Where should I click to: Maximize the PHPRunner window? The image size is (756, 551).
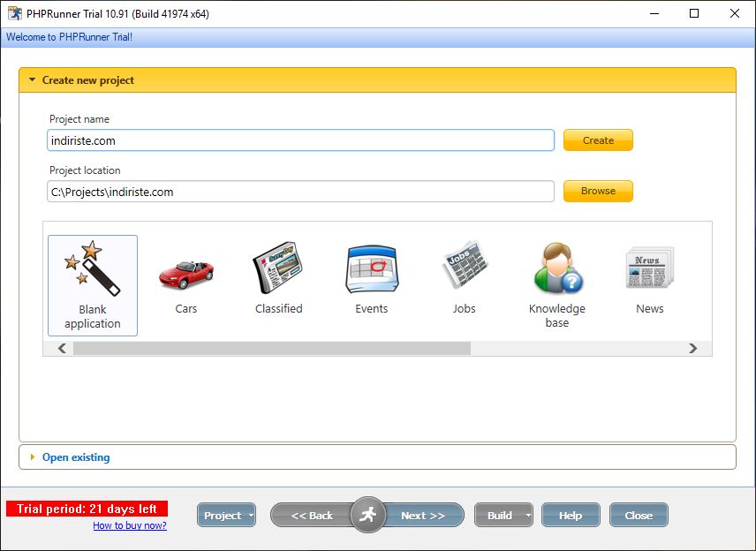tap(694, 13)
